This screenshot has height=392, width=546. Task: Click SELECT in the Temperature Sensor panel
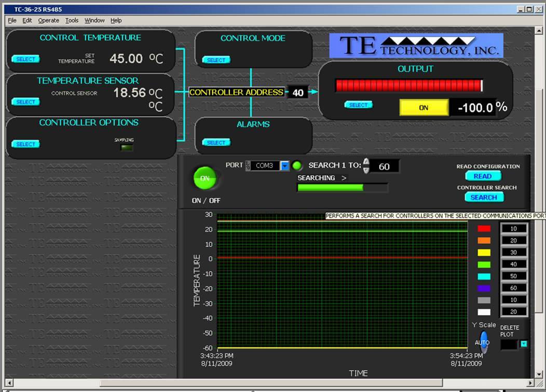[25, 102]
